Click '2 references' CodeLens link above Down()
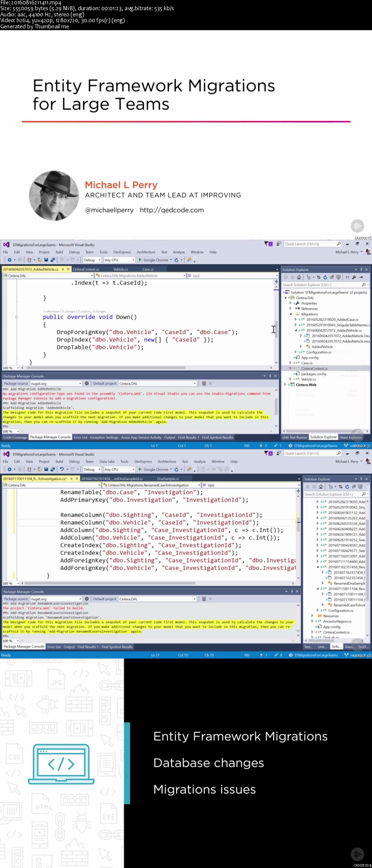Image resolution: width=372 pixels, height=868 pixels. pyautogui.click(x=51, y=312)
